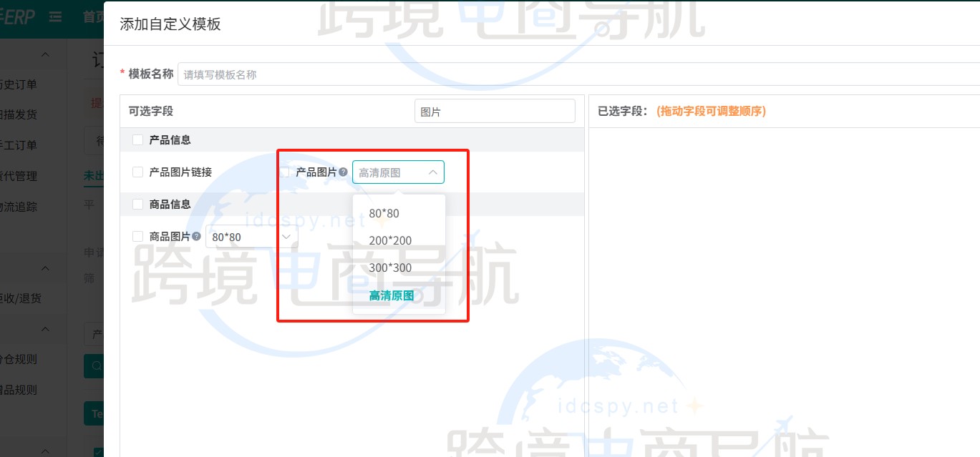
Task: Enable the 产品图片 checkbox
Action: 283,172
